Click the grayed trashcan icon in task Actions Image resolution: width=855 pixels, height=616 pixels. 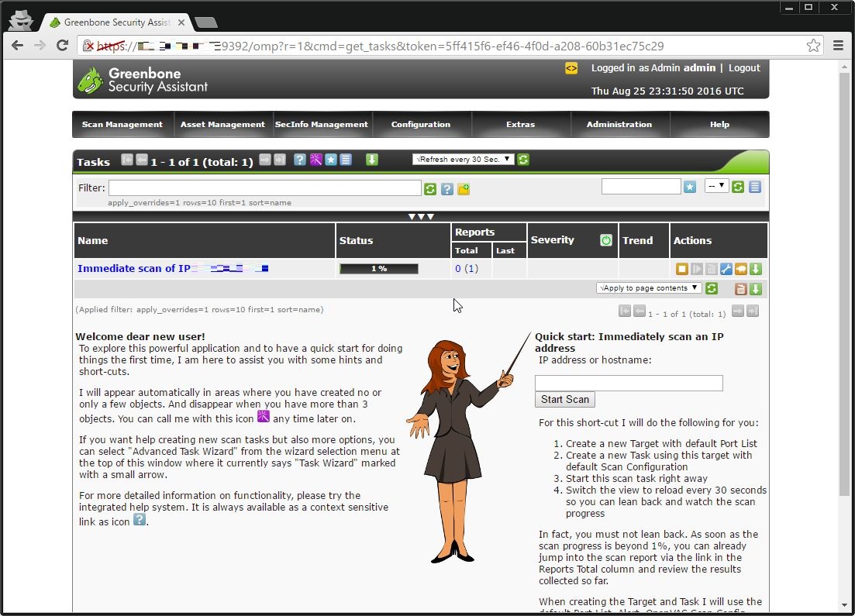click(711, 269)
